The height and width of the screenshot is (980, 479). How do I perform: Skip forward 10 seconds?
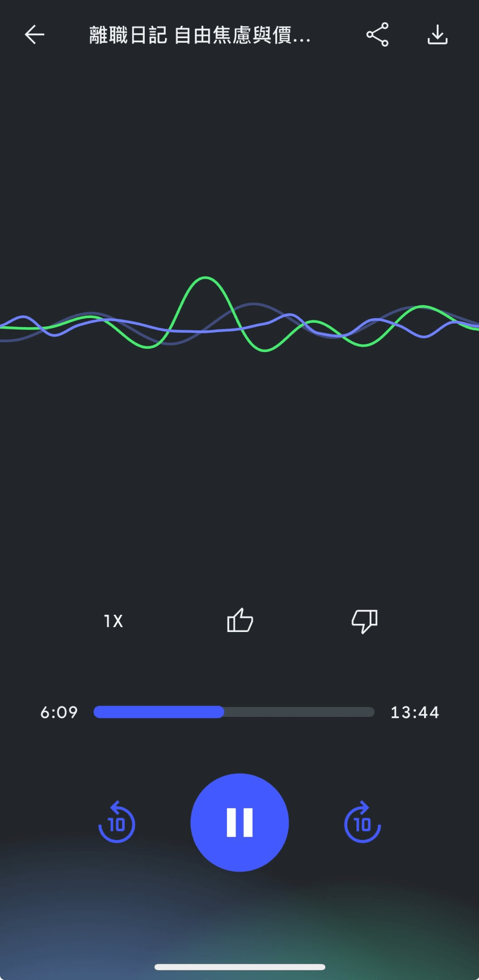pos(362,822)
